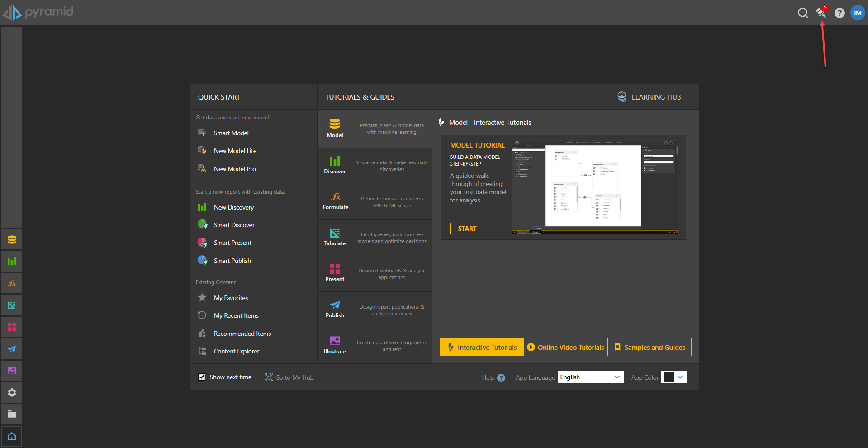The image size is (868, 448).
Task: Click the TUTORIALS & GUIDES heading
Action: click(360, 97)
